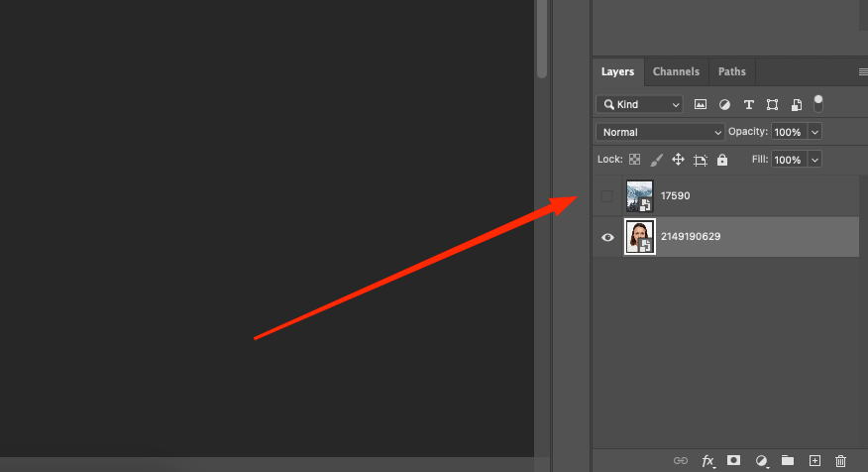Click Fill 100% value field
Screen dimensions: 868x472
pos(790,160)
